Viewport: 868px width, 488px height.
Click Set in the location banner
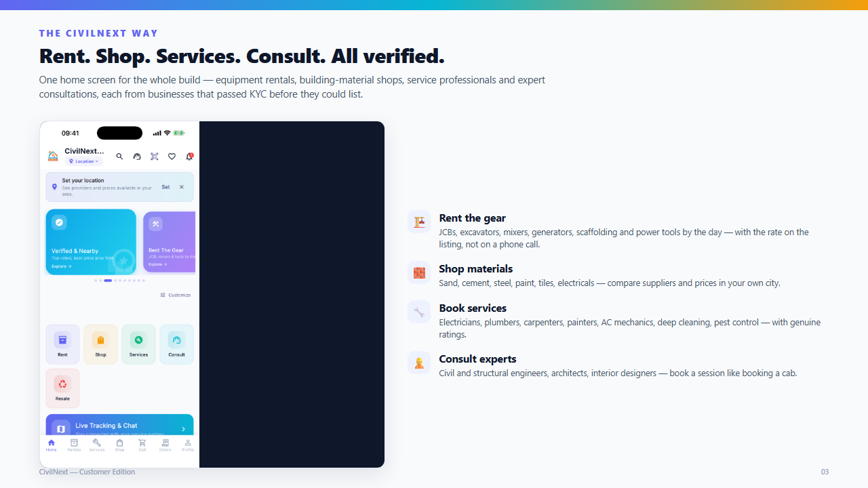coord(165,187)
